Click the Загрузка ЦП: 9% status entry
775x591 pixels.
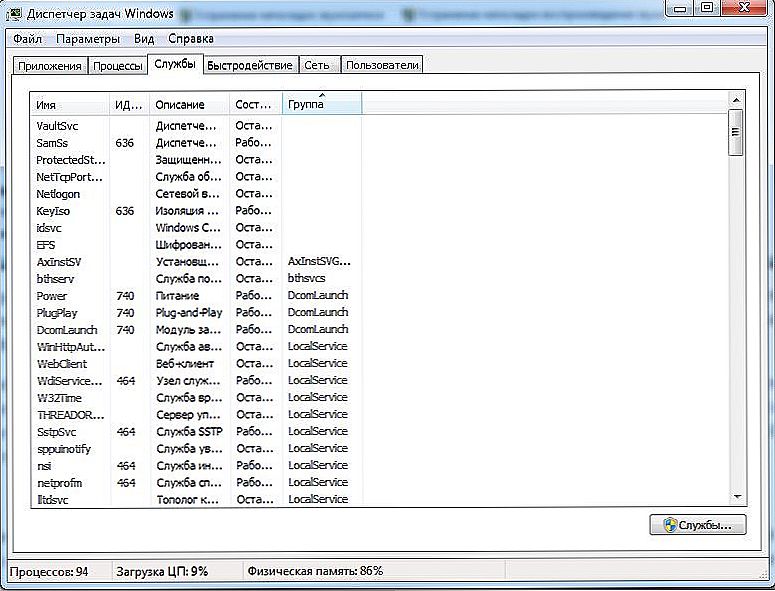click(162, 572)
